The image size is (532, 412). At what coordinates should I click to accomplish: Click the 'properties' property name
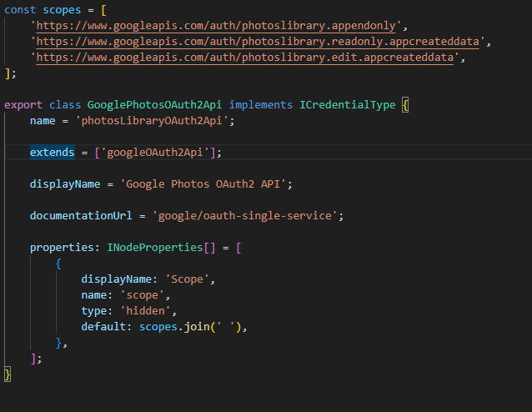(x=62, y=248)
